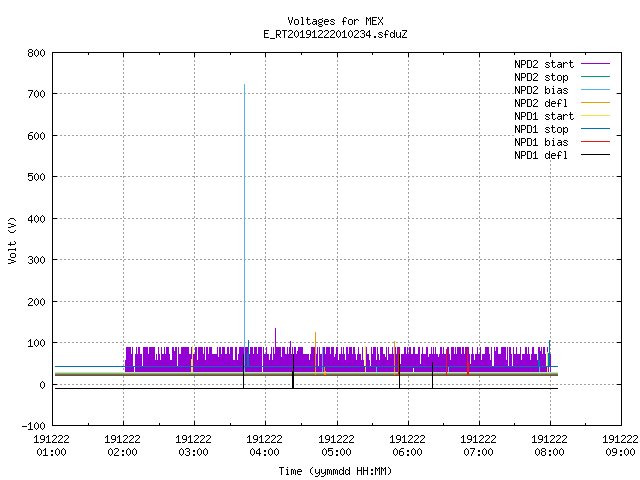Viewport: 640px width, 480px height.
Task: Click the 0 y-axis tick value
Action: (x=42, y=385)
